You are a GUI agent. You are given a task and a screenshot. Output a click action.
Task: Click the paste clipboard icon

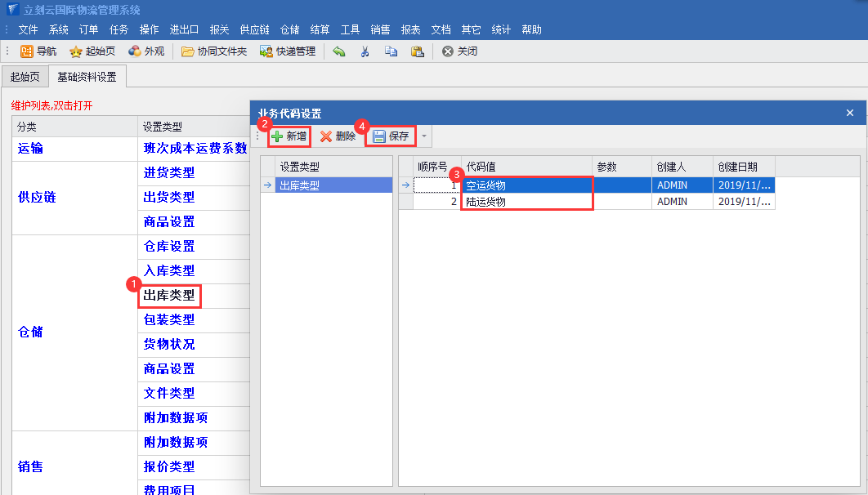click(417, 51)
